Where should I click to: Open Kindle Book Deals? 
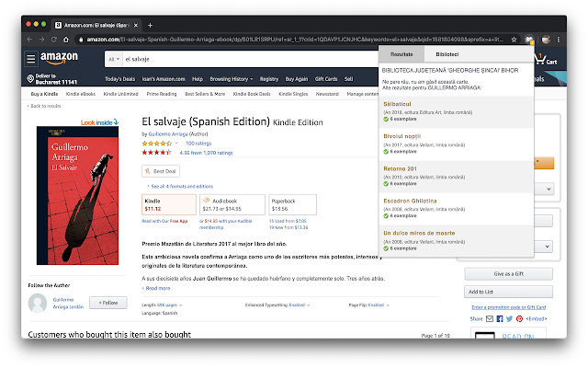(252, 94)
